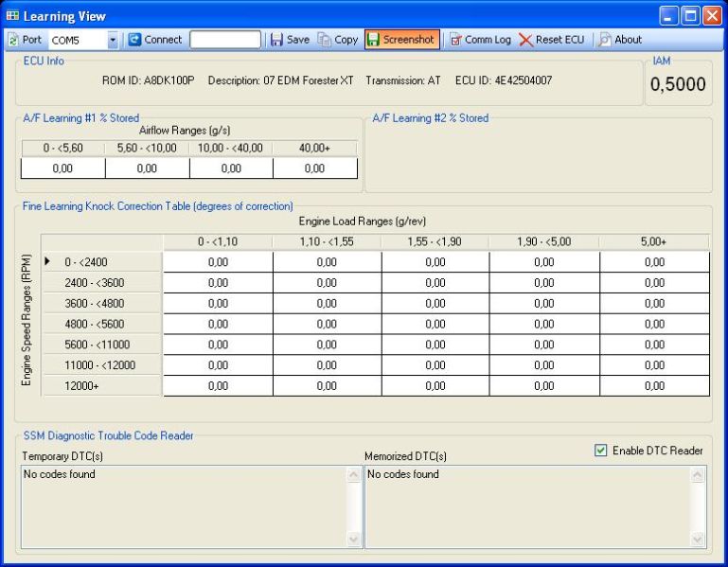Click the 40,00+ airflow range value cell

315,168
